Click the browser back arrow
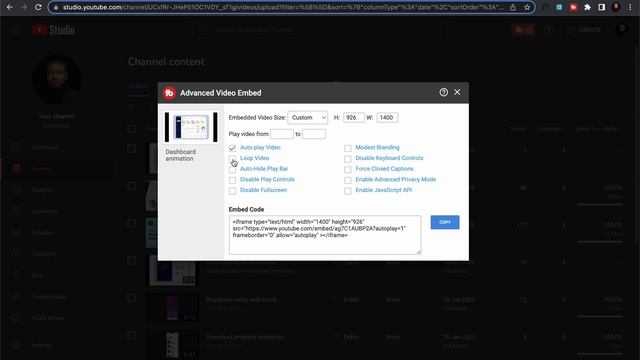The image size is (640, 360). pyautogui.click(x=10, y=7)
